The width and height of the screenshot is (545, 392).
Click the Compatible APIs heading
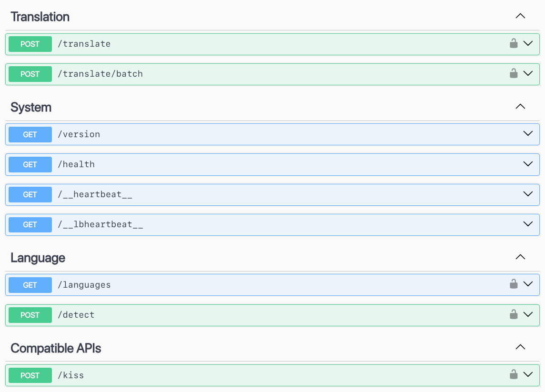click(56, 348)
